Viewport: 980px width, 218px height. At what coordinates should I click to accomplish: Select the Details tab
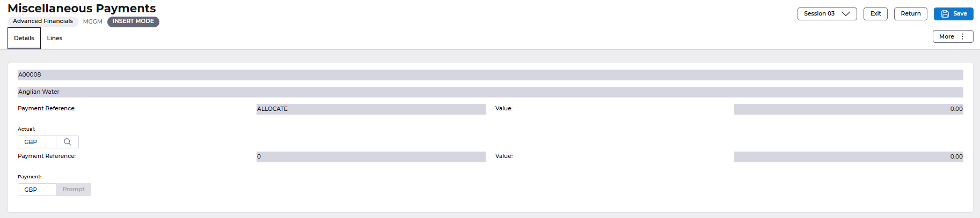[x=24, y=39]
